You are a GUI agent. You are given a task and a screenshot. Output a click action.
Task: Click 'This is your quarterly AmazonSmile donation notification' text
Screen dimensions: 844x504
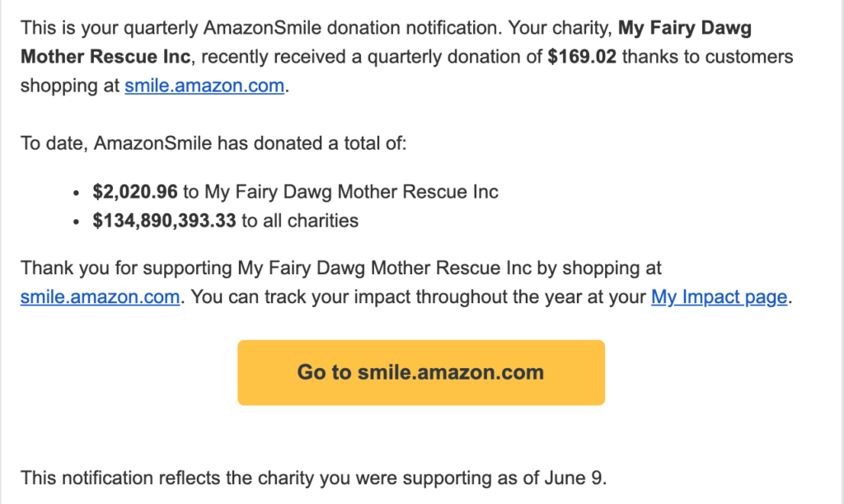[x=261, y=28]
